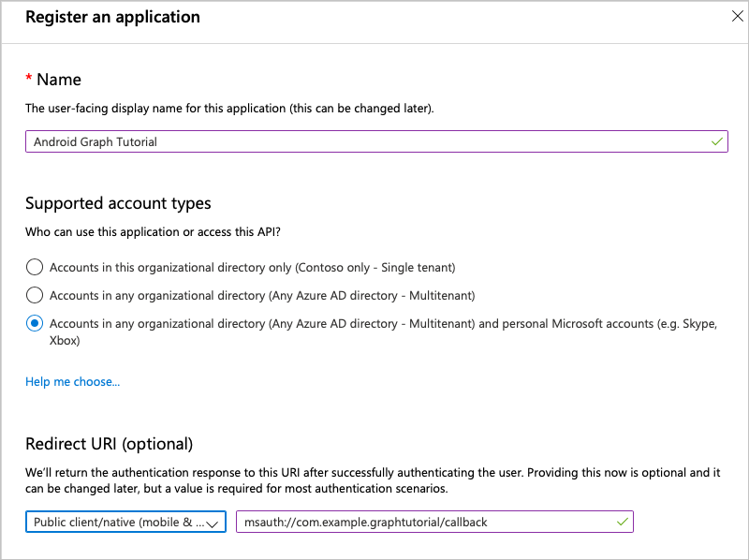749x560 pixels.
Task: Click the Redirect URI input field
Action: coord(434,522)
